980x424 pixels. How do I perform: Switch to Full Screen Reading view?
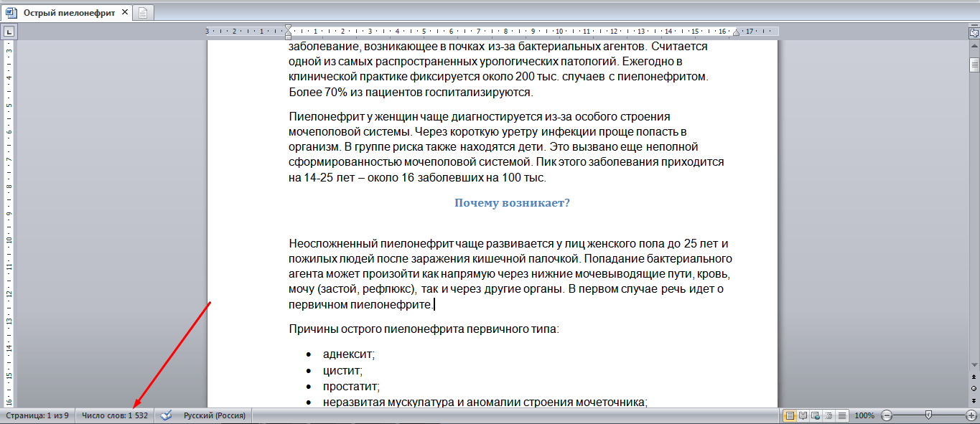[803, 415]
